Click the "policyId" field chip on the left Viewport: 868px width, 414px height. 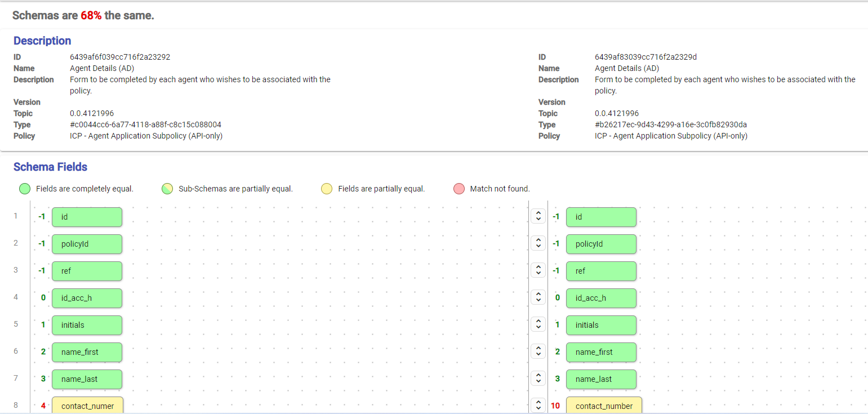(87, 244)
